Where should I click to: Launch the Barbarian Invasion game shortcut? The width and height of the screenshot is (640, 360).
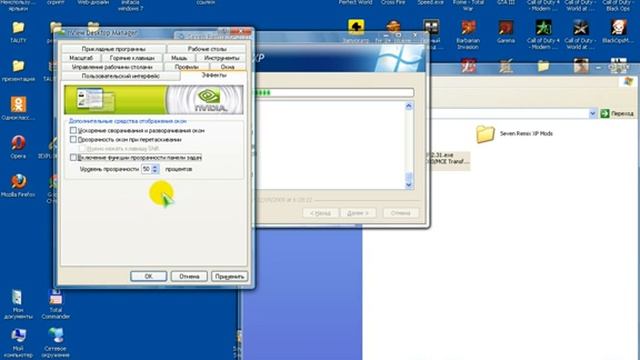[468, 35]
